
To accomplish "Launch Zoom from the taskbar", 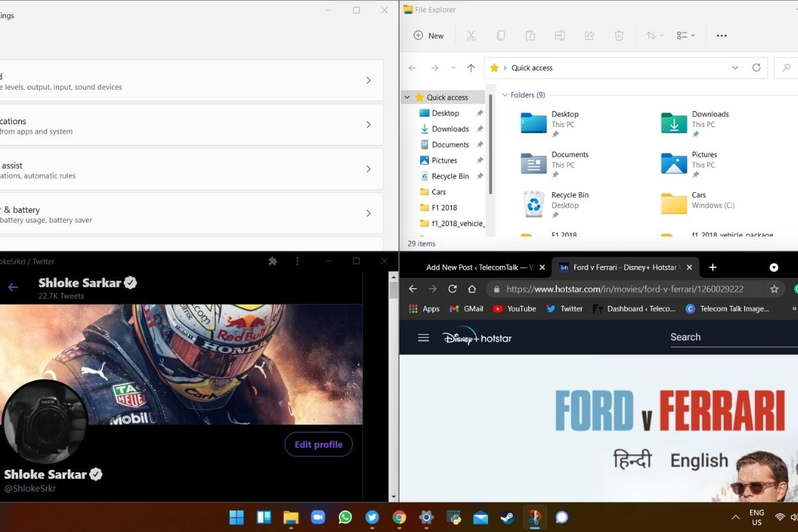I will pos(318,517).
